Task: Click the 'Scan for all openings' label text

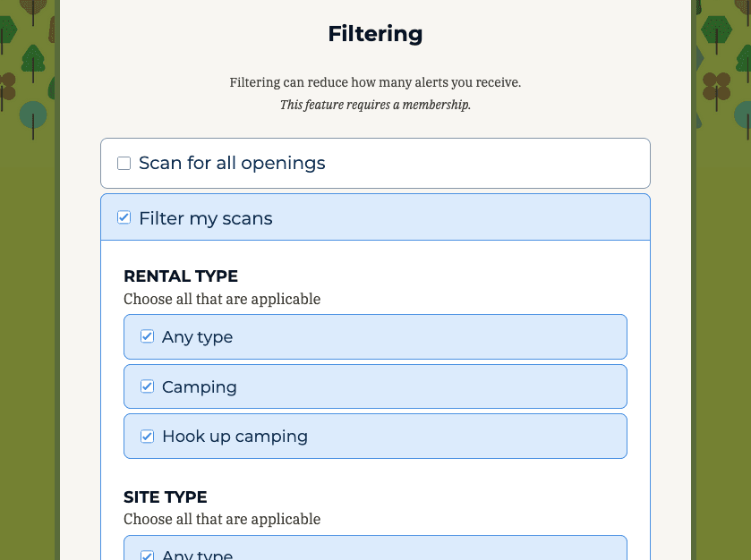Action: point(232,163)
